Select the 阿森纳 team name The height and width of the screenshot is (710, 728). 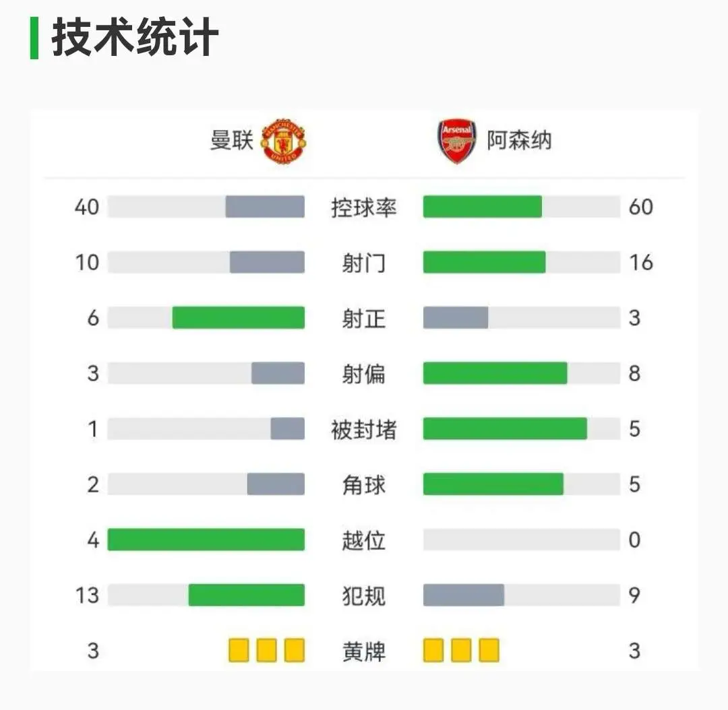[x=519, y=140]
